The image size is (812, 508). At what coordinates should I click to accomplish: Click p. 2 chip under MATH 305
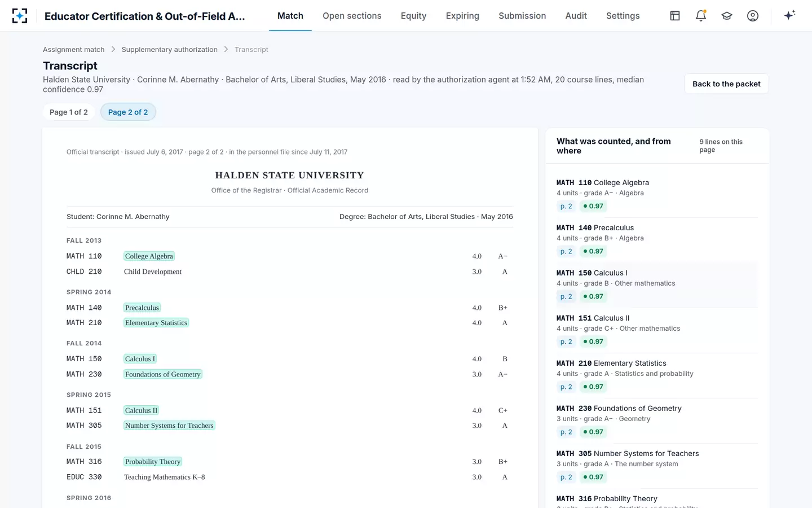566,478
